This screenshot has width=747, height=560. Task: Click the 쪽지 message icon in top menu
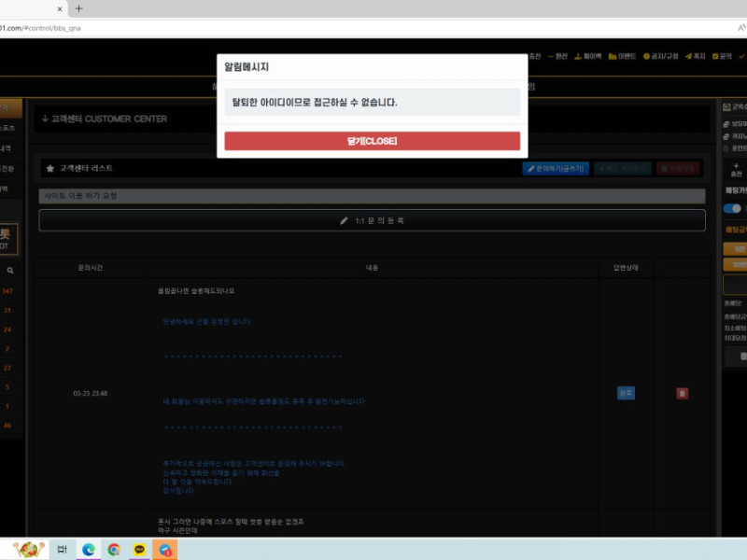pos(696,56)
